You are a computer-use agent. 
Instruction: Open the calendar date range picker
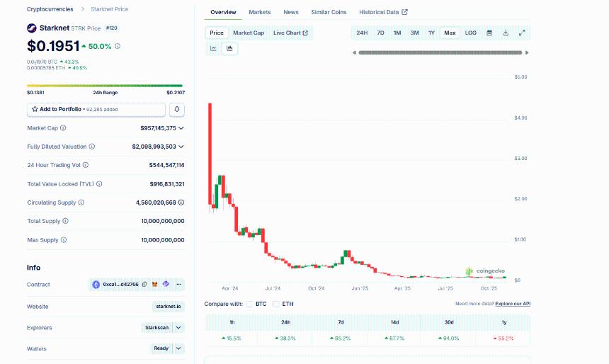(489, 33)
